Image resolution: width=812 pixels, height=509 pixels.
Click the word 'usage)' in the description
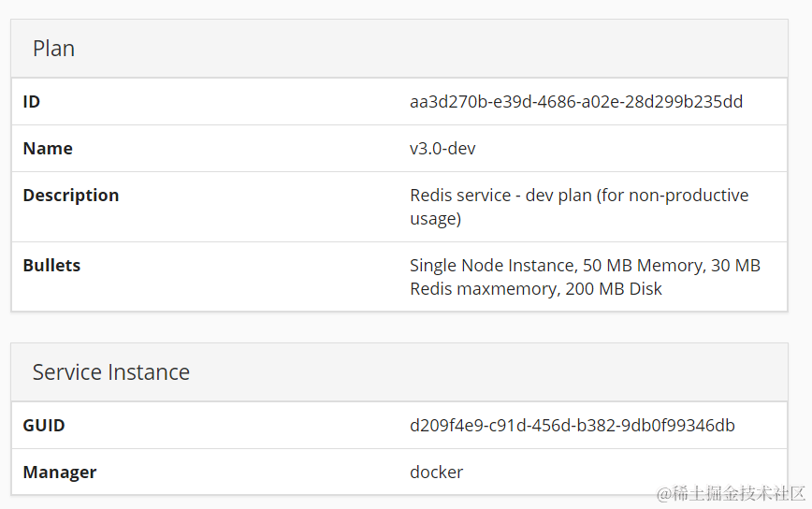(435, 218)
